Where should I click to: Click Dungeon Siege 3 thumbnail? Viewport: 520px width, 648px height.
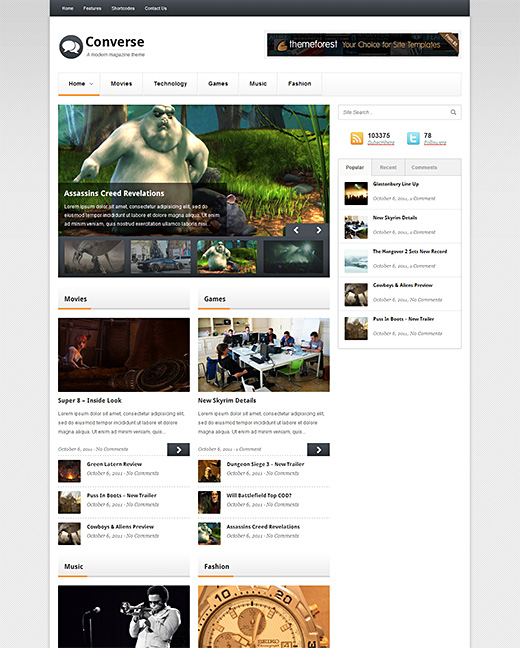click(x=209, y=471)
